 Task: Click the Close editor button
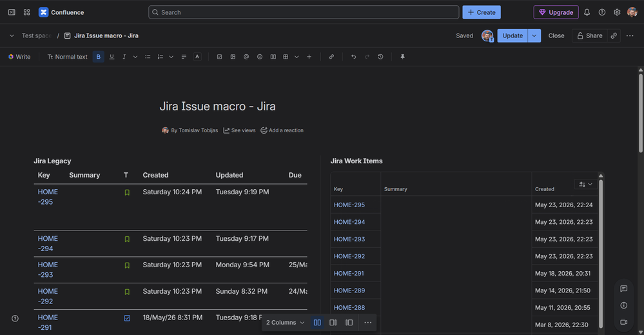point(556,36)
